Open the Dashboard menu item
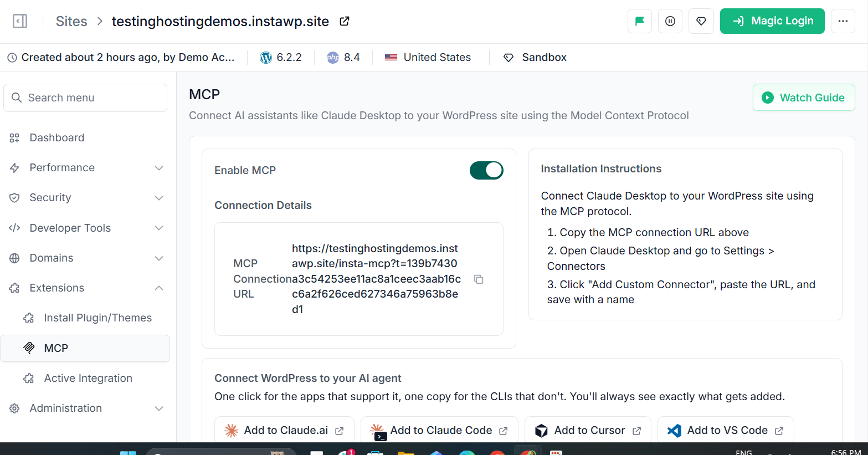The height and width of the screenshot is (455, 868). [85, 138]
